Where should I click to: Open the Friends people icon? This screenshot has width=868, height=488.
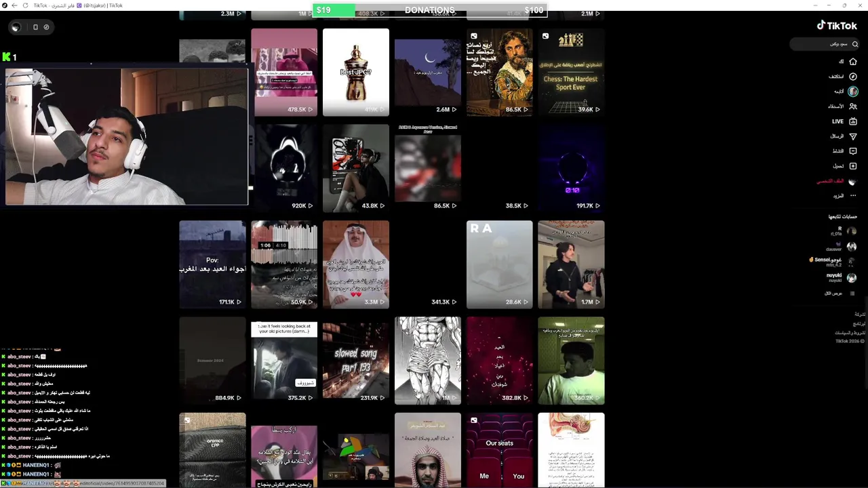tap(853, 106)
